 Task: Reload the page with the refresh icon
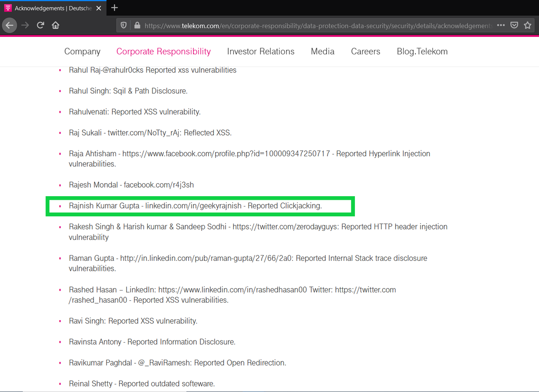point(40,25)
